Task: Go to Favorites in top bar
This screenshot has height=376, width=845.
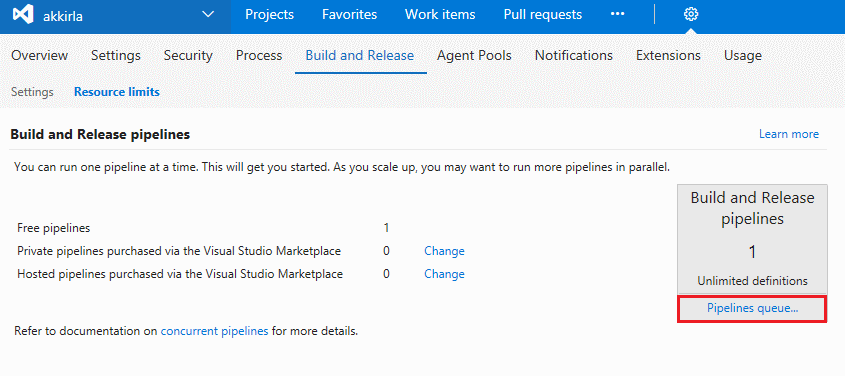Action: pos(349,15)
